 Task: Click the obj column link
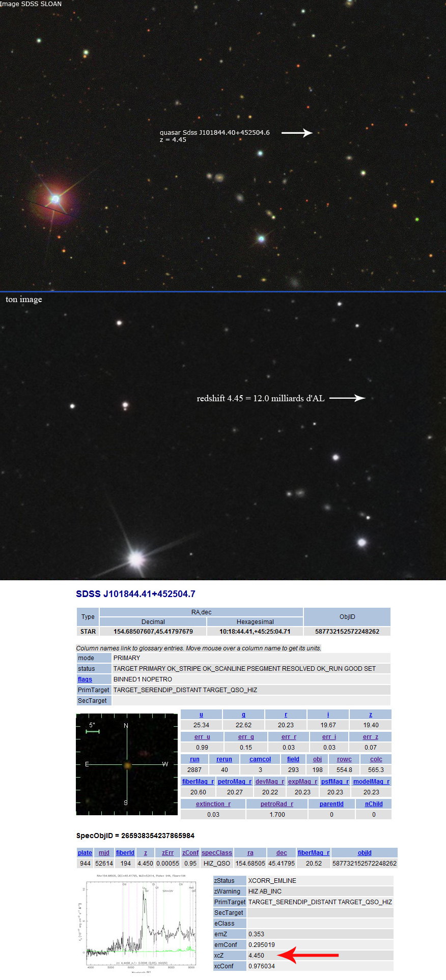[x=317, y=759]
